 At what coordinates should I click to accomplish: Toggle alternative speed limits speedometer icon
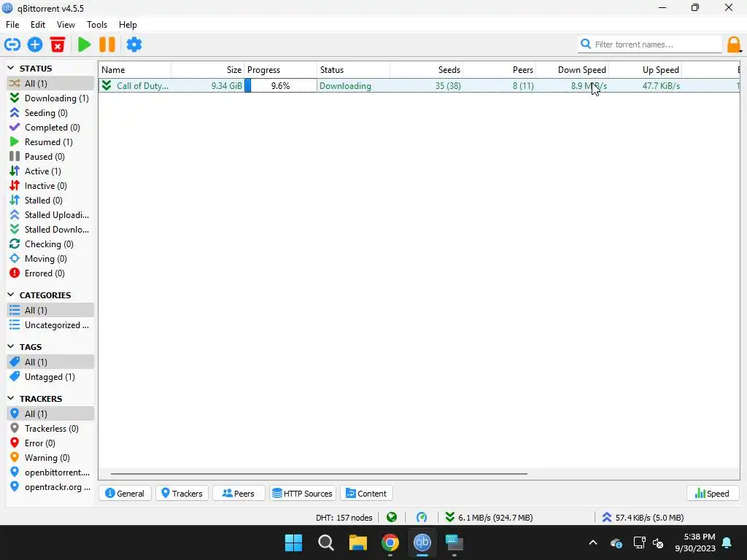pos(422,517)
